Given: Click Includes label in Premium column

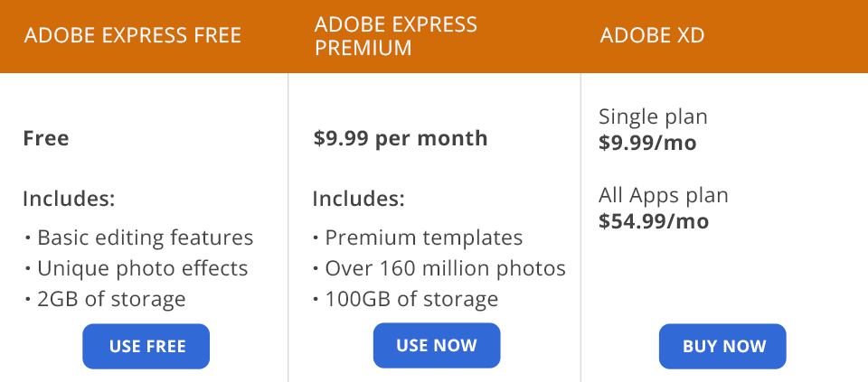Looking at the screenshot, I should (x=359, y=199).
